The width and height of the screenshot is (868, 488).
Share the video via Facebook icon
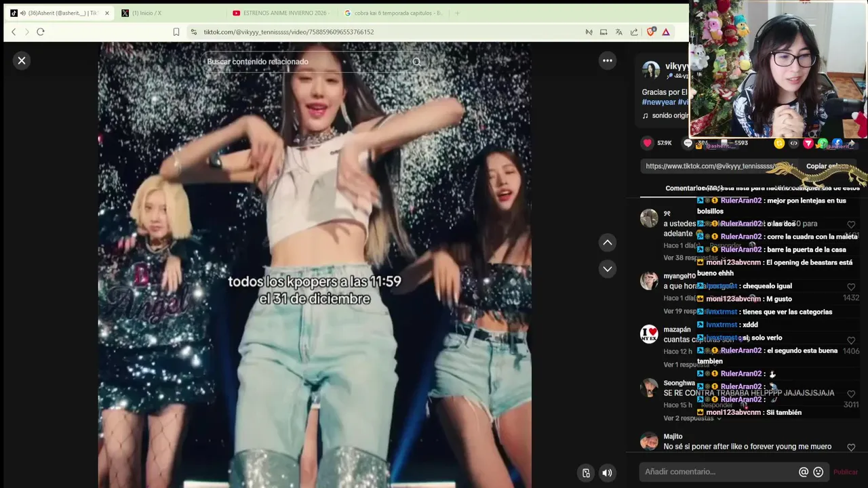tap(836, 143)
